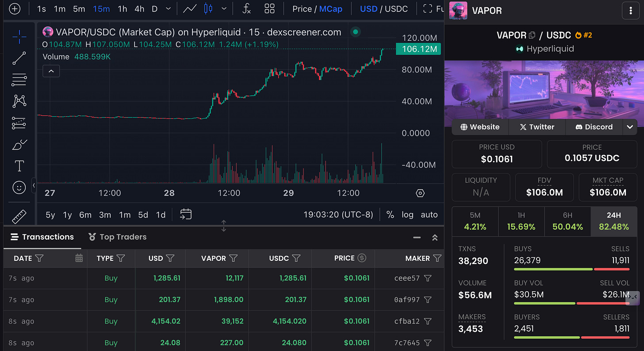This screenshot has height=351, width=644.
Task: Filter by maker 7c7645
Action: [x=428, y=343]
